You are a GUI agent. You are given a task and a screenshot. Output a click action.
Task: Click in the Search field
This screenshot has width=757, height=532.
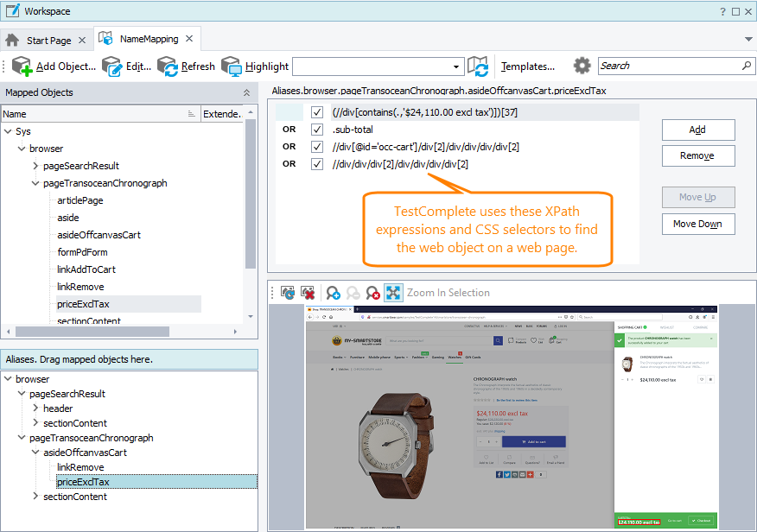[670, 66]
